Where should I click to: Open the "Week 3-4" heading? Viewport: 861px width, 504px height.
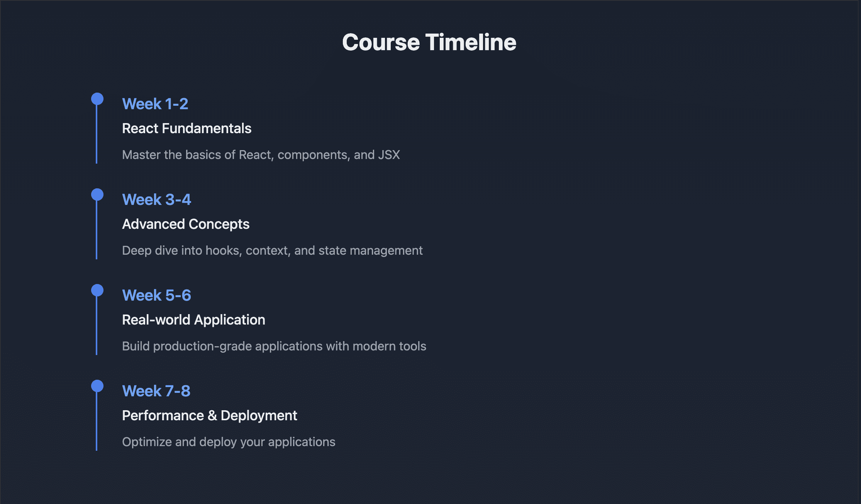(156, 200)
